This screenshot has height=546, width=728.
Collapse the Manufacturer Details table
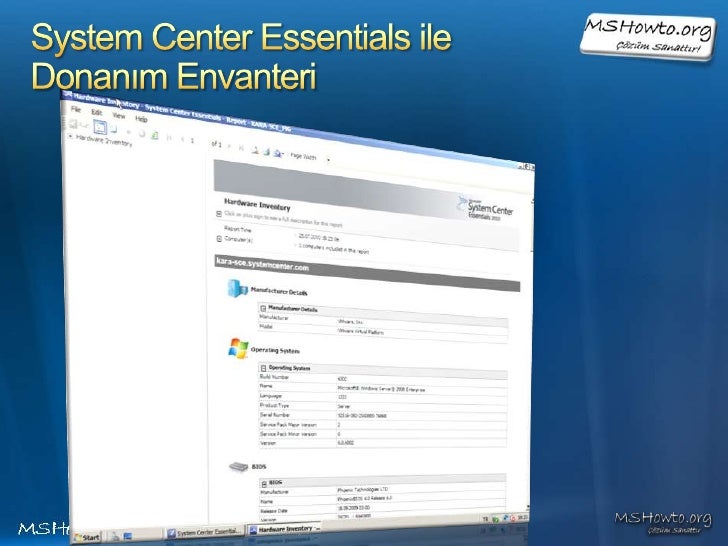(x=263, y=308)
